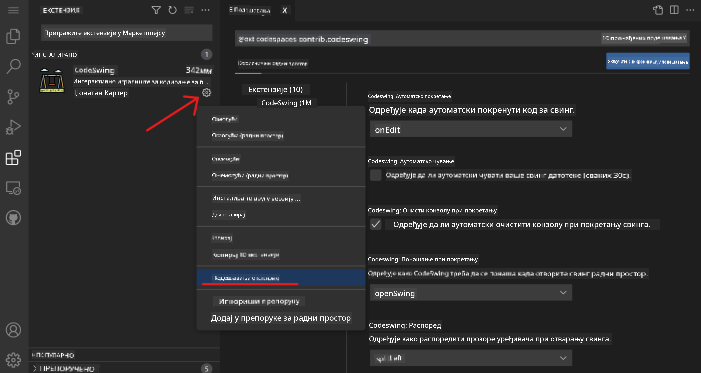Uncheck the clear console on run checkbox

[376, 224]
